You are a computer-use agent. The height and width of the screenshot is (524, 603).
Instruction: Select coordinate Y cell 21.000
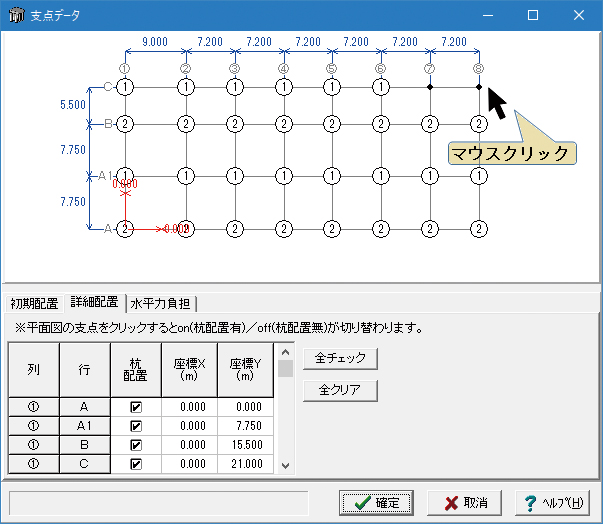pyautogui.click(x=246, y=464)
